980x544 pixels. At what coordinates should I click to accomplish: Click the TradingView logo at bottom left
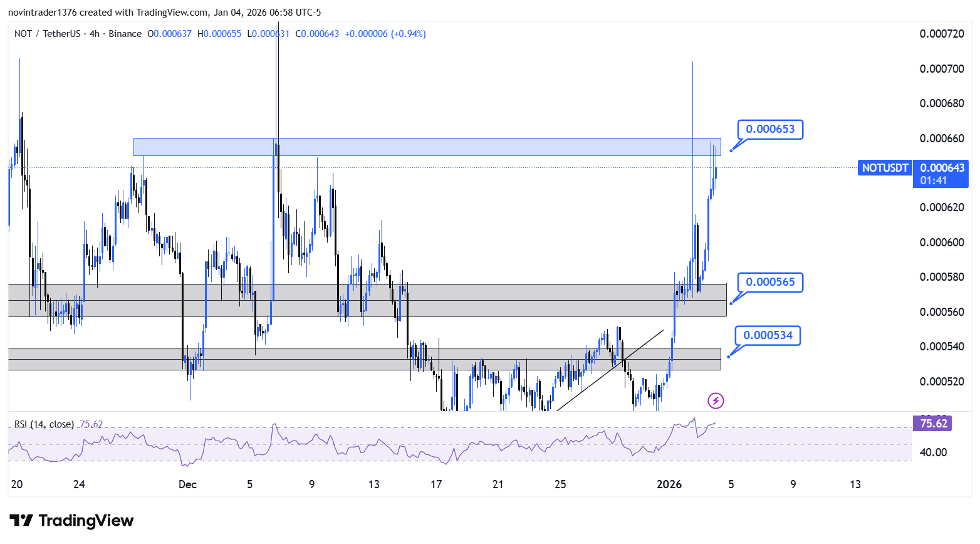71,520
